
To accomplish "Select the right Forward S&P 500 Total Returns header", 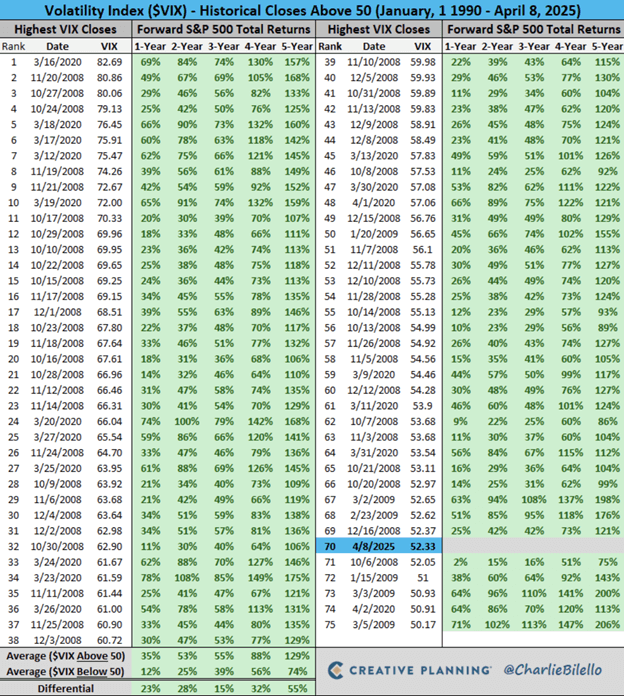I will click(x=533, y=29).
